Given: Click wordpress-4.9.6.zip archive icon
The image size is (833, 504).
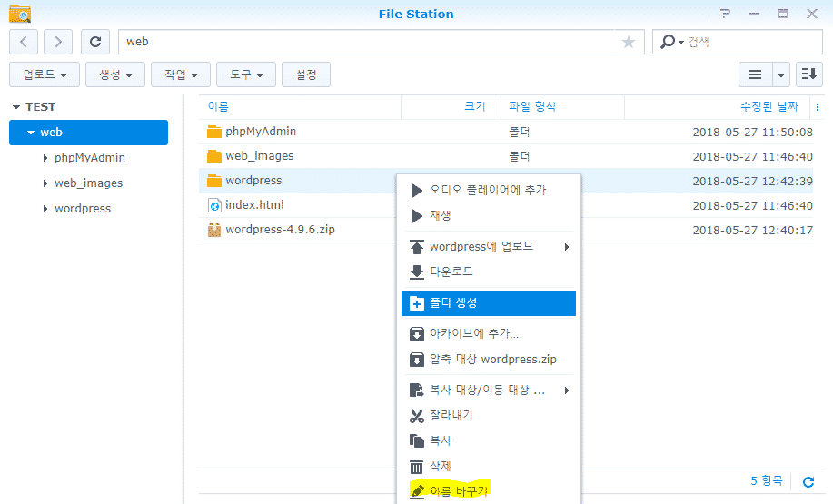Looking at the screenshot, I should pos(214,230).
